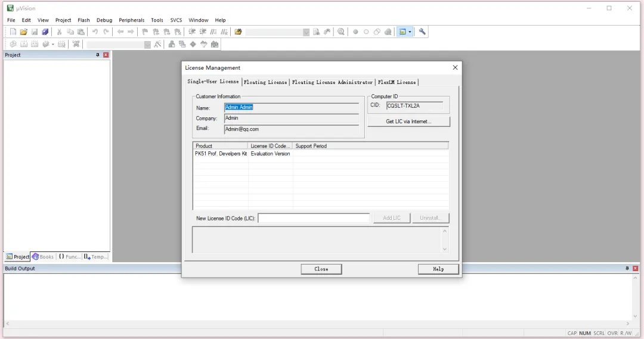This screenshot has height=339, width=644.
Task: Select PK51 Prof. Develpers Kit row
Action: click(320, 154)
